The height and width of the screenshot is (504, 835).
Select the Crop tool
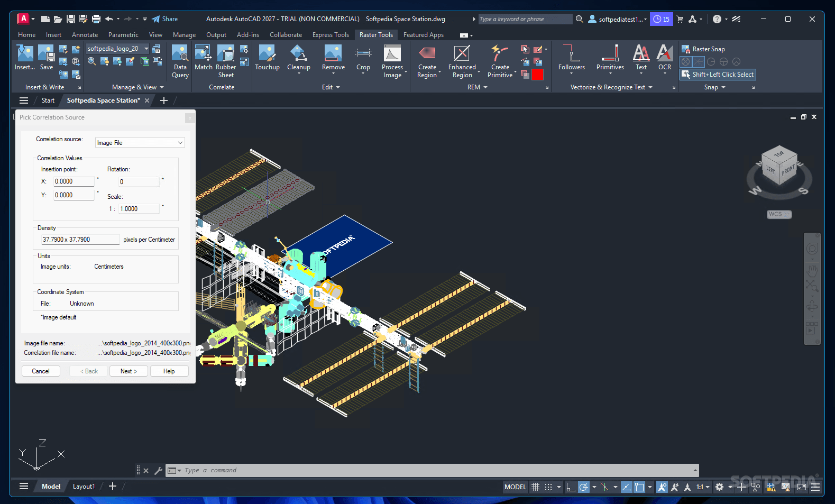click(x=363, y=58)
